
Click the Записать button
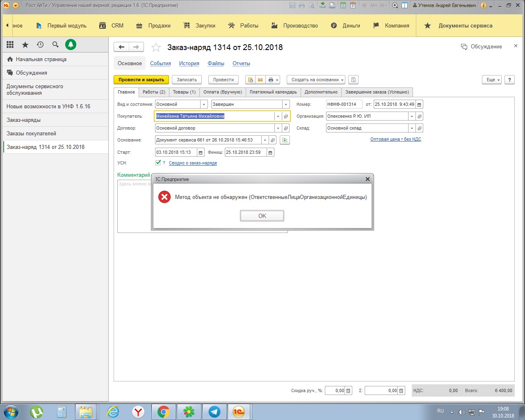tap(187, 80)
